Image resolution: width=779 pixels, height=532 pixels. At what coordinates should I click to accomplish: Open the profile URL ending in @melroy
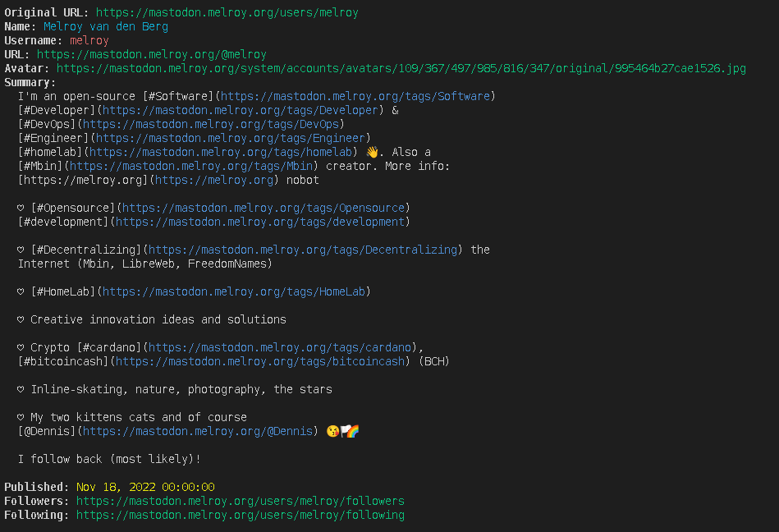(152, 54)
